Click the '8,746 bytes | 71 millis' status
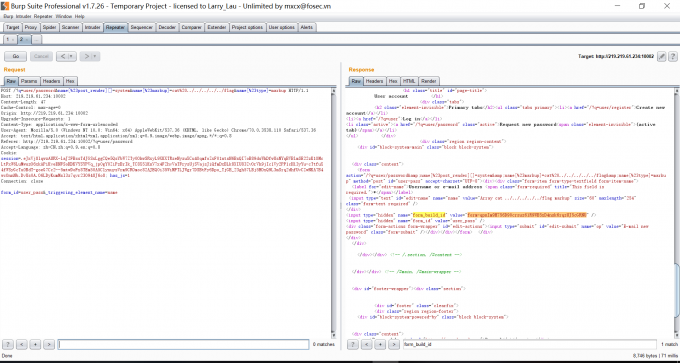Screen dimensions: 680x363 pyautogui.click(x=655, y=356)
